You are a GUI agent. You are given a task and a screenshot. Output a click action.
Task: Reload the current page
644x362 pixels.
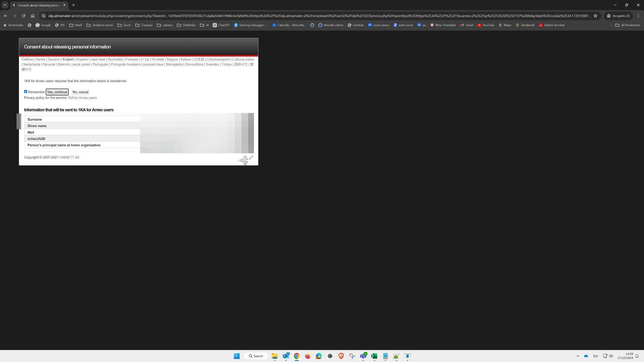click(23, 16)
